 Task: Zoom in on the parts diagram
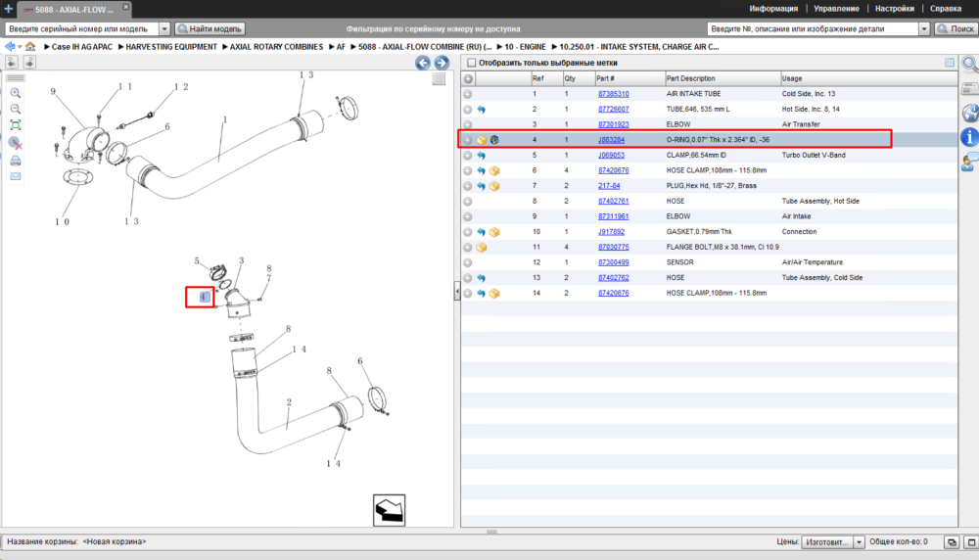[16, 93]
